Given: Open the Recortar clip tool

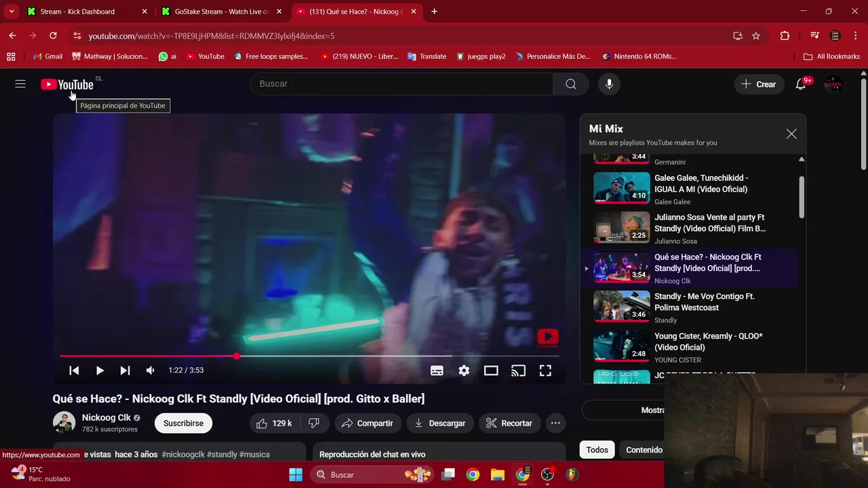Looking at the screenshot, I should tap(509, 423).
